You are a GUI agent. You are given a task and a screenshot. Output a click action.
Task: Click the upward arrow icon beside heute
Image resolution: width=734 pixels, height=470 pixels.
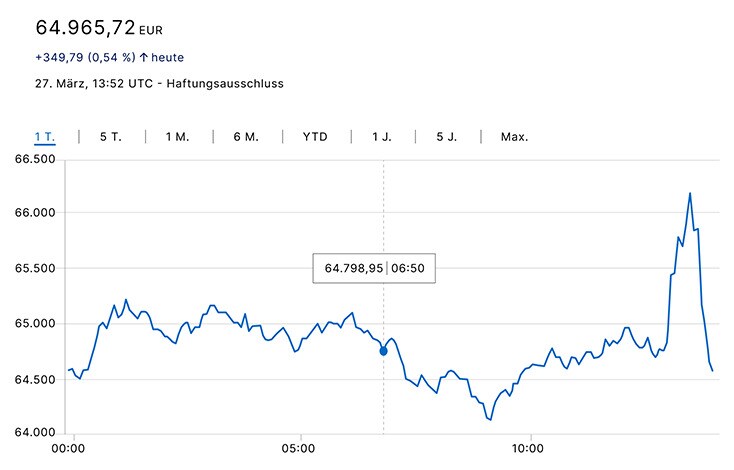143,58
